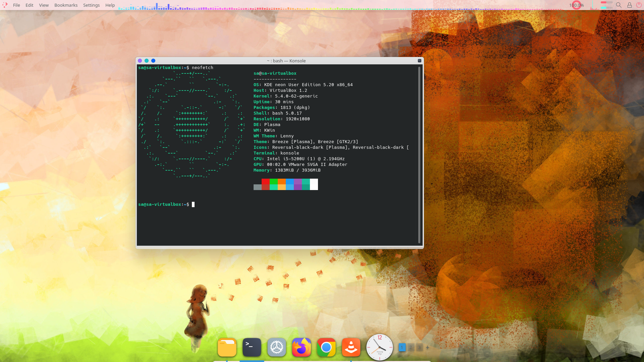Switch to virtual desktop 3
This screenshot has height=362, width=644.
(x=419, y=348)
